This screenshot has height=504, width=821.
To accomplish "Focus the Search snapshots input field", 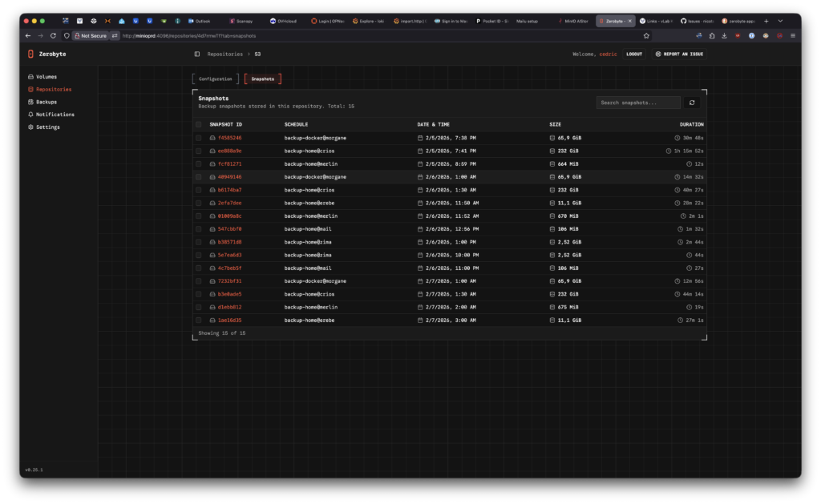I will [638, 103].
